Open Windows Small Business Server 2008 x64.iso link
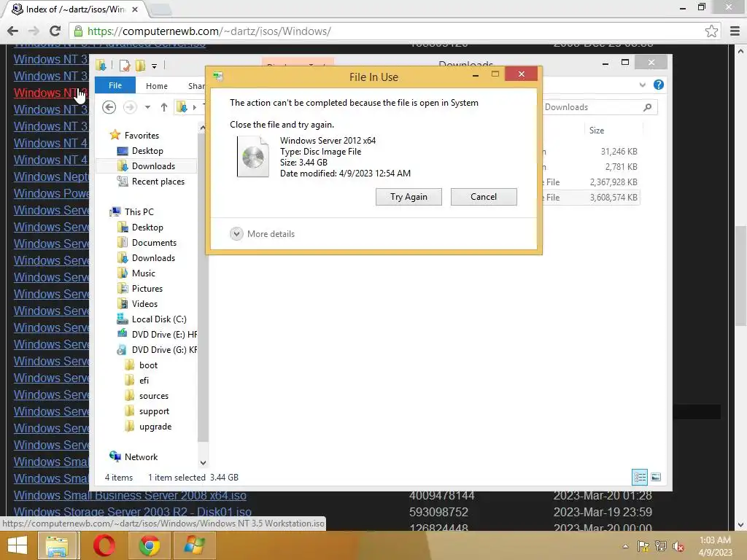747x560 pixels. (130, 495)
